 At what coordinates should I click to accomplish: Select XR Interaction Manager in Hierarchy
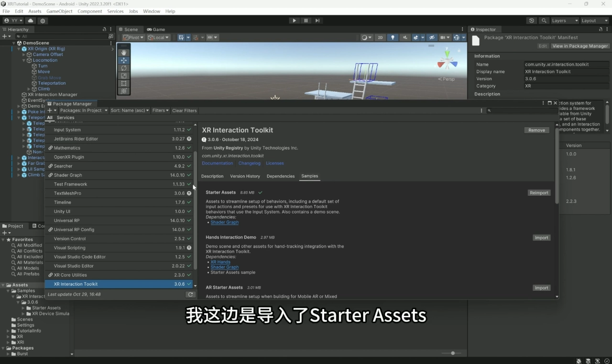pyautogui.click(x=52, y=95)
